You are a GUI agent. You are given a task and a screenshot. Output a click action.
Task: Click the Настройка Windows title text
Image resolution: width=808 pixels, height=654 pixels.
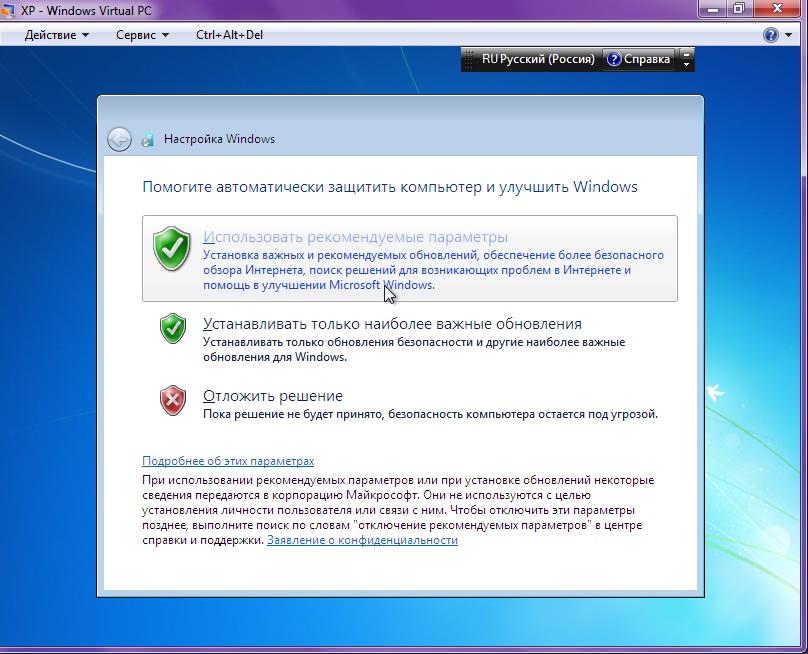(219, 139)
